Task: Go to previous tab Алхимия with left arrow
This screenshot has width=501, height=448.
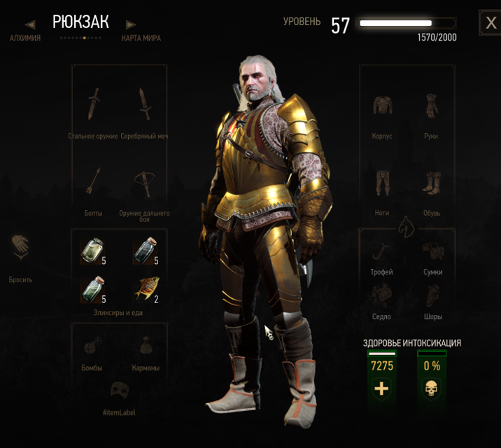Action: (30, 24)
